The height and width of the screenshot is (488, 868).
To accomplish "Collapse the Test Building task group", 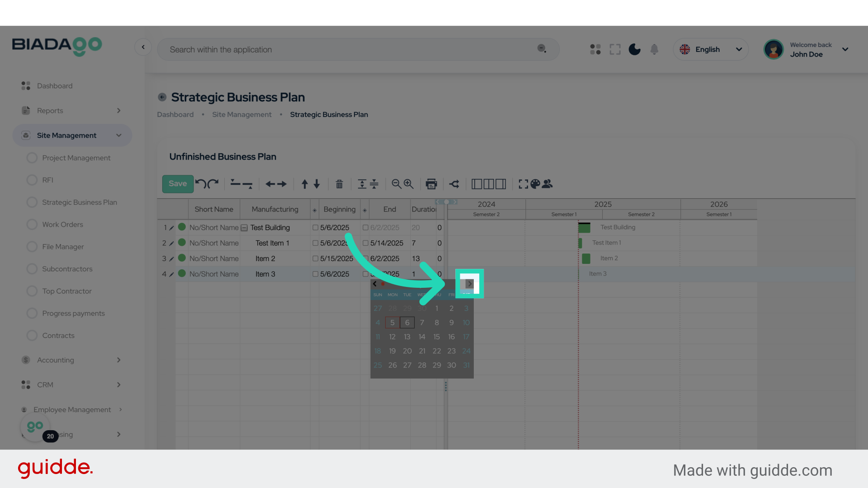I will (244, 228).
